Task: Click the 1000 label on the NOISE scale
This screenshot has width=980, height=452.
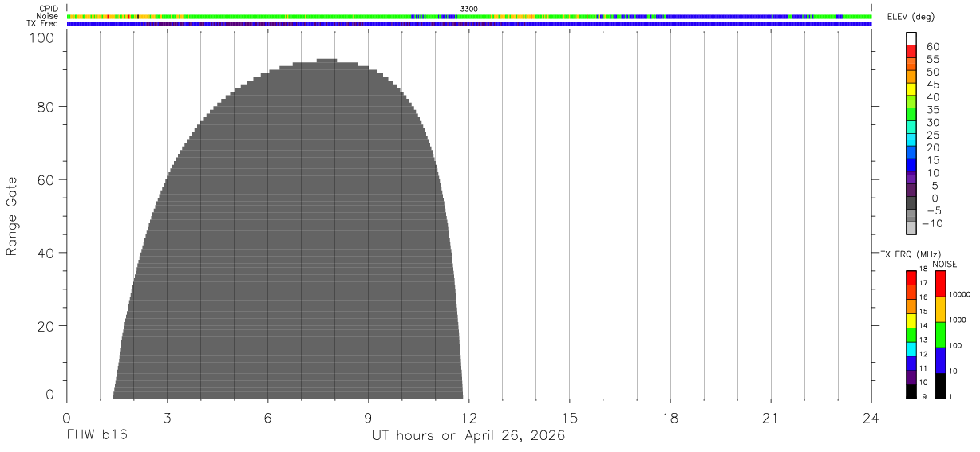Action: coord(958,320)
